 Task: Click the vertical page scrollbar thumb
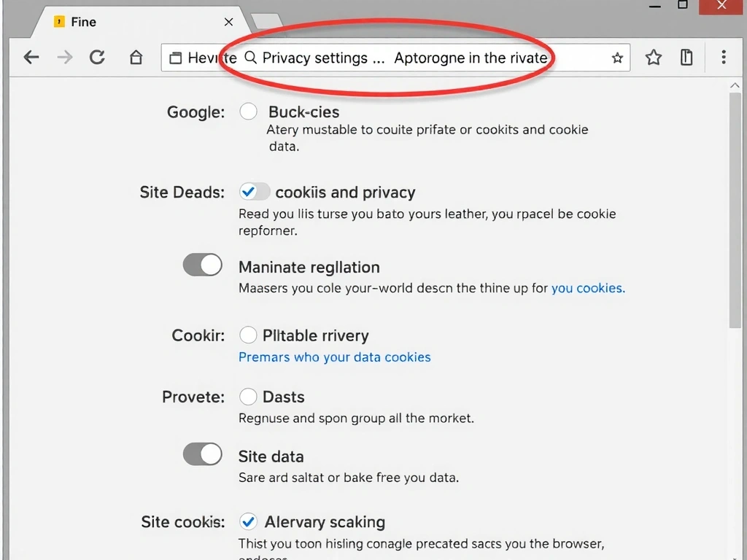pyautogui.click(x=735, y=211)
